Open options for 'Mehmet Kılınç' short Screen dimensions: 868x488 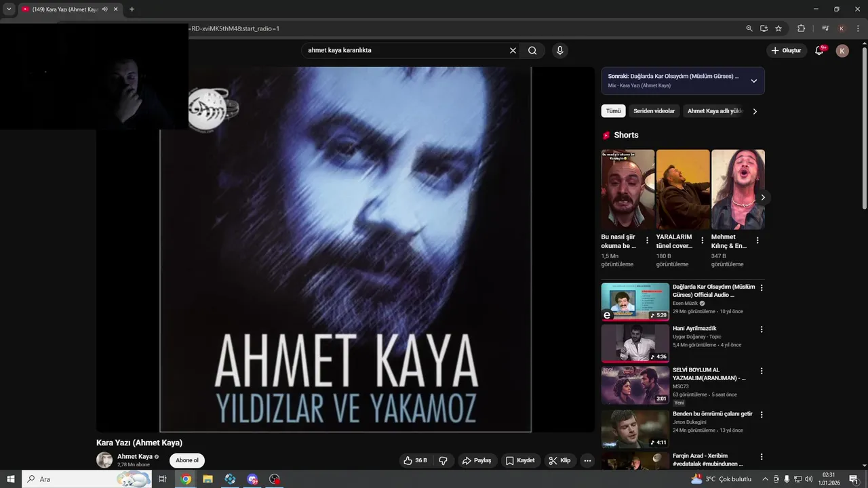pyautogui.click(x=757, y=241)
